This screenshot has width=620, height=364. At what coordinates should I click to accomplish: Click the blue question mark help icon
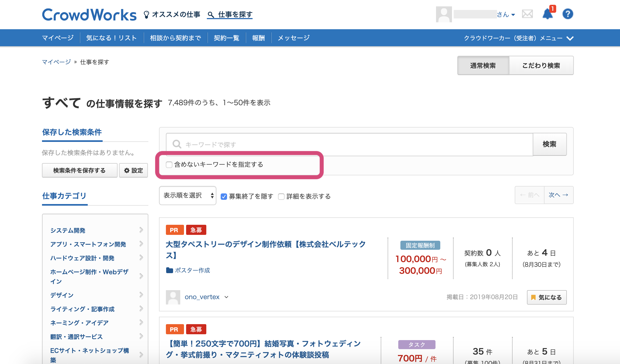click(x=568, y=14)
